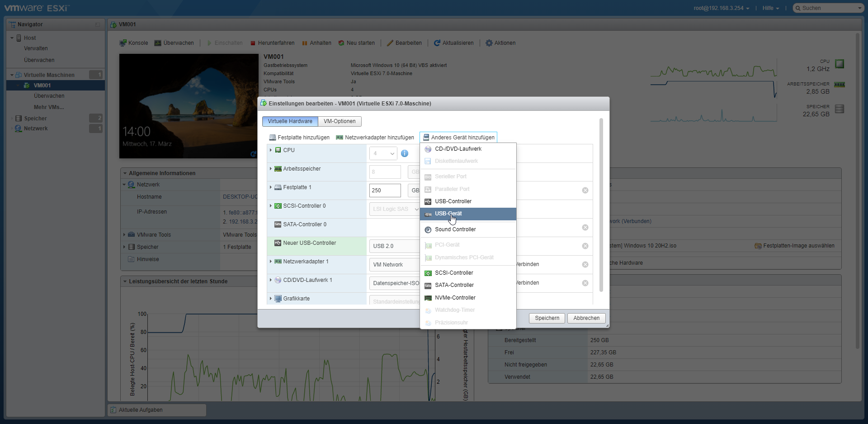The width and height of the screenshot is (868, 424).
Task: Click the Speichern button
Action: [547, 318]
